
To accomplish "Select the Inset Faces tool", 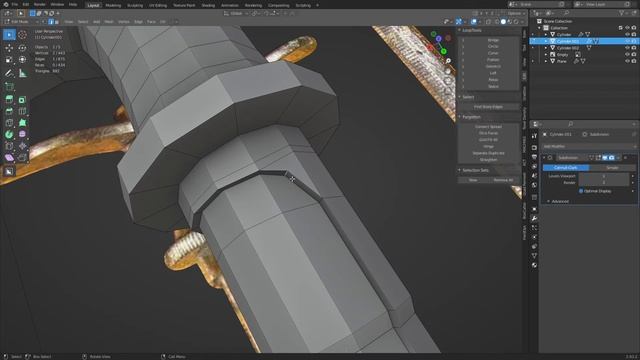I will (x=22, y=99).
